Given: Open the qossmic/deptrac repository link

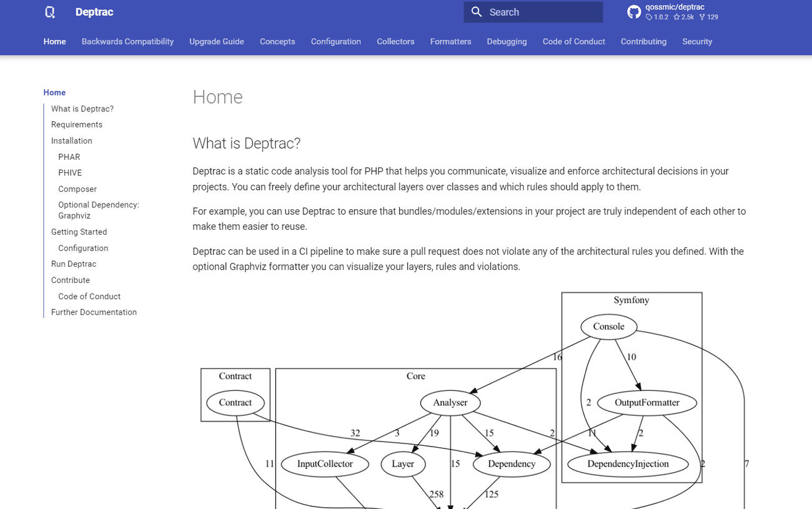Looking at the screenshot, I should point(673,12).
